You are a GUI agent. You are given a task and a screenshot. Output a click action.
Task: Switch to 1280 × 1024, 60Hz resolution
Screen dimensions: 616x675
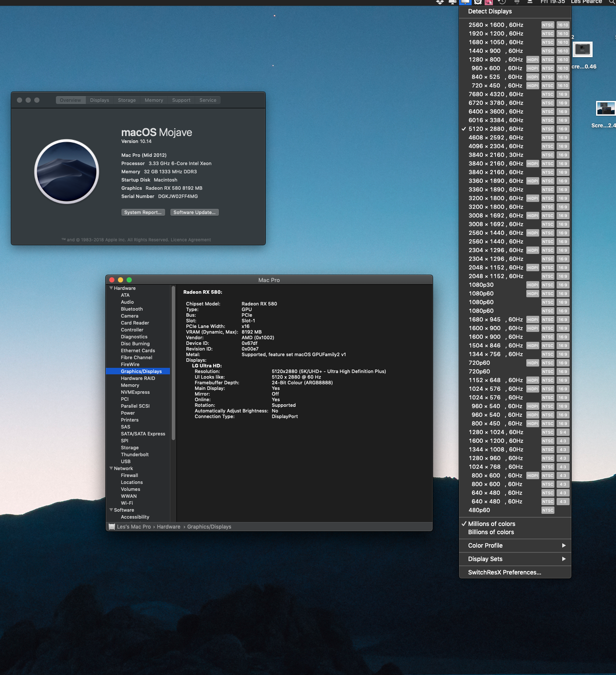[x=515, y=432]
